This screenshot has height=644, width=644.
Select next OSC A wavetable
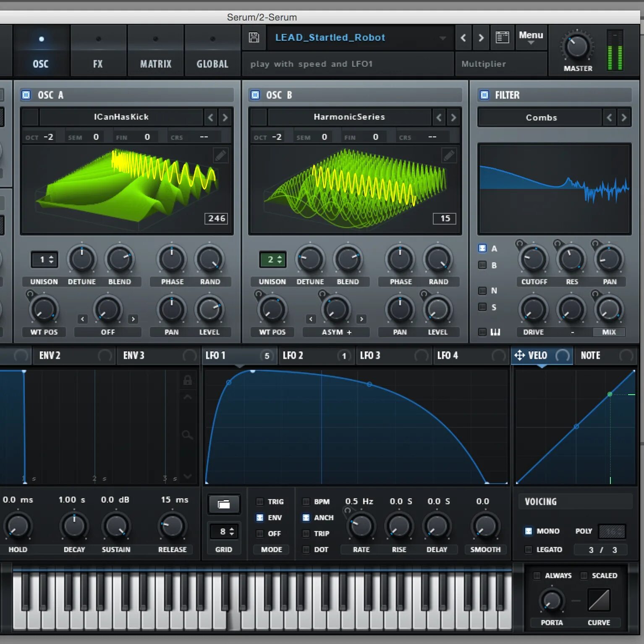click(x=225, y=118)
